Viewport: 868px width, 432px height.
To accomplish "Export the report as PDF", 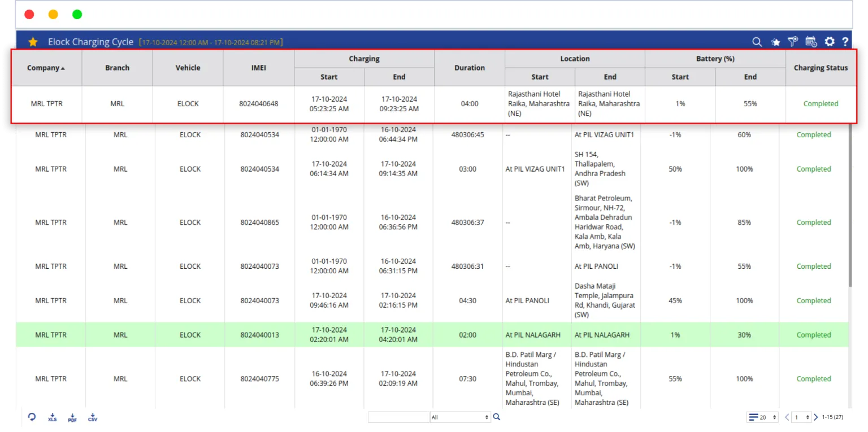I will pos(72,417).
